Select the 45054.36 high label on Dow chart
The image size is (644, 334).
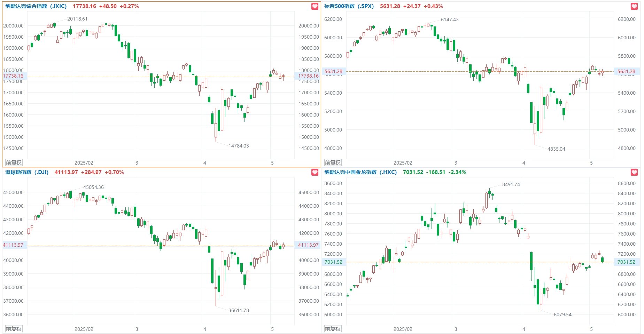click(93, 187)
